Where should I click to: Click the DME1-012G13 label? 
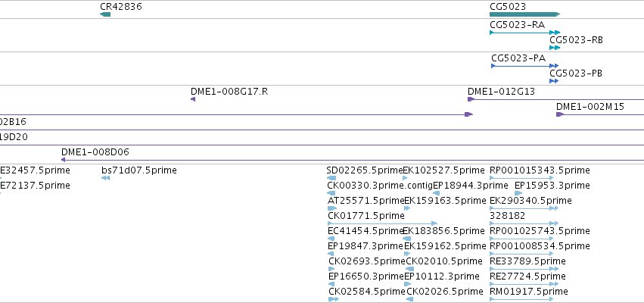point(501,92)
